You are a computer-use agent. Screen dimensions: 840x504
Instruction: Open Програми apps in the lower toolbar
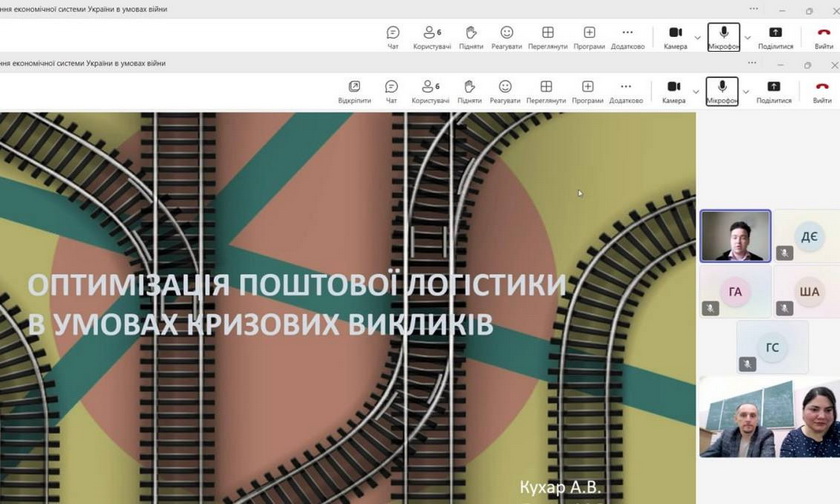pos(588,90)
